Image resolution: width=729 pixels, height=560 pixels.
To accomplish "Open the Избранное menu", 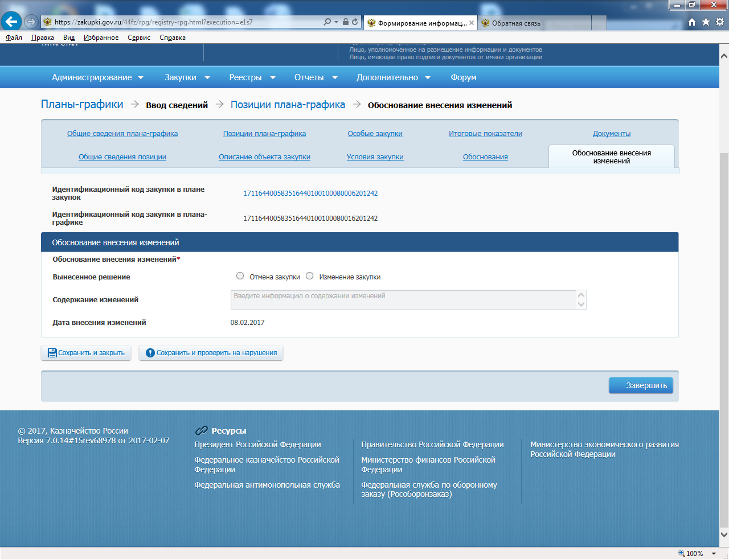I will 101,38.
